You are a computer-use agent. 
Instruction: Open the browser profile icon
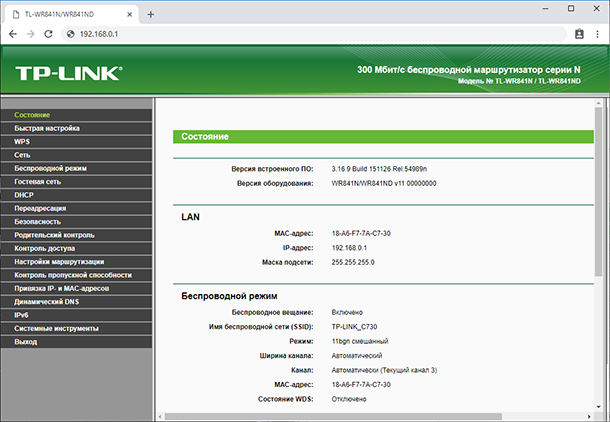coord(579,34)
